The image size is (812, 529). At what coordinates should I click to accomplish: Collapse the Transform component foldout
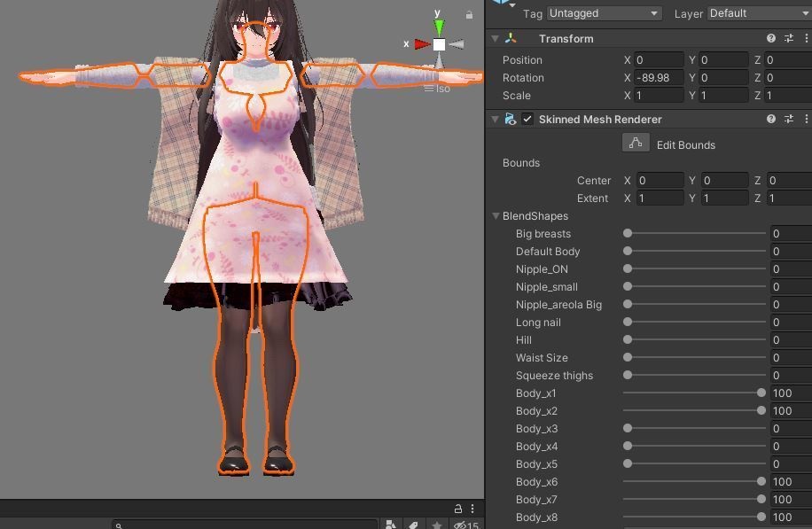point(495,38)
